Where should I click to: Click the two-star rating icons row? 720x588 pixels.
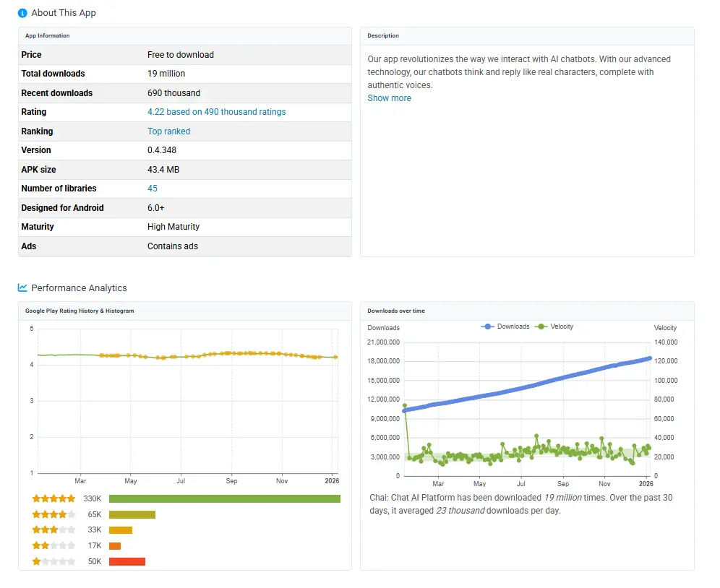[x=53, y=546]
